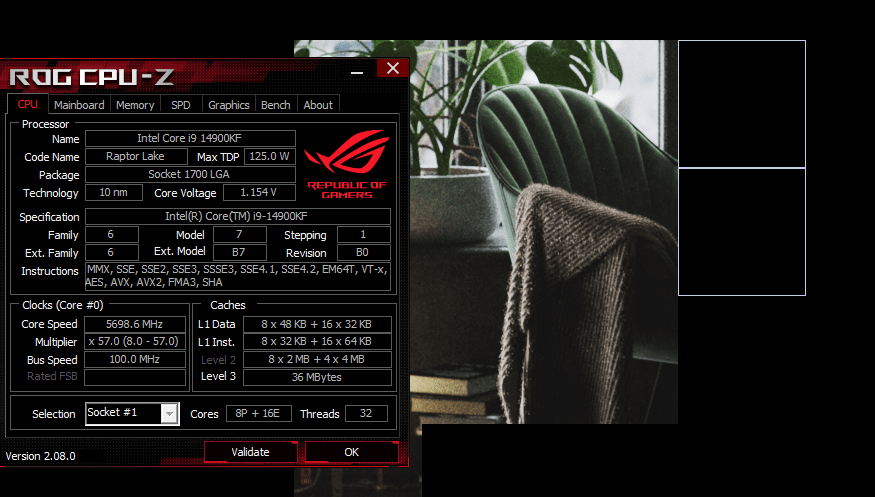Click the Specification field Intel(R) Core(TM) i9-14900KF
The width and height of the screenshot is (875, 497).
pos(237,216)
